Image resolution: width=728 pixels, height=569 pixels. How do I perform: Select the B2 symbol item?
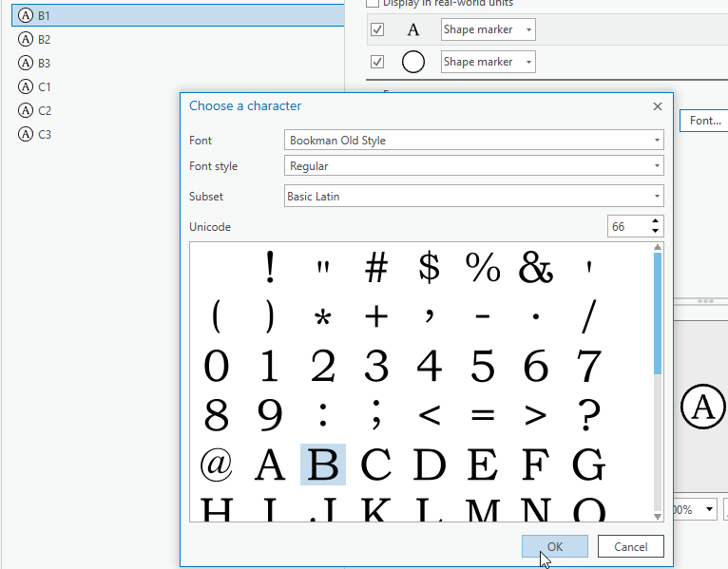click(44, 40)
